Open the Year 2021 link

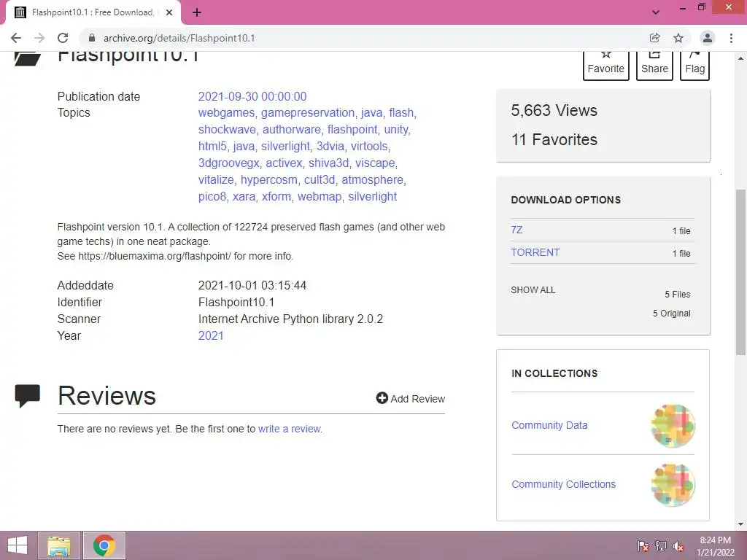211,335
